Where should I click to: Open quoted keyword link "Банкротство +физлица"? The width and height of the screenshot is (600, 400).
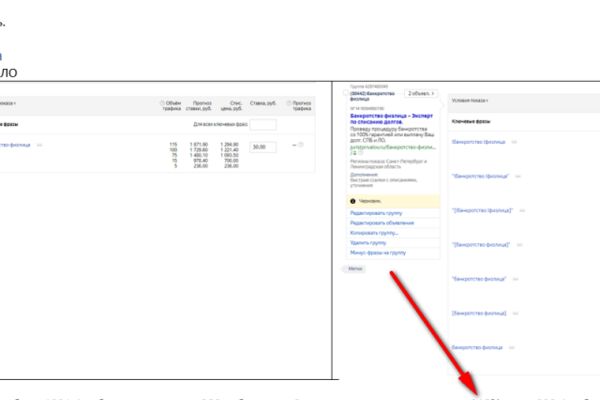click(480, 176)
